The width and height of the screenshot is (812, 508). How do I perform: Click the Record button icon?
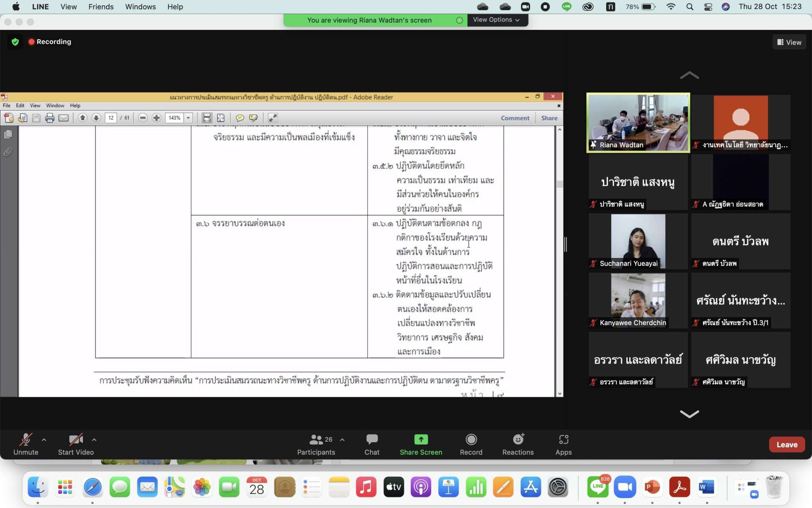click(x=471, y=440)
